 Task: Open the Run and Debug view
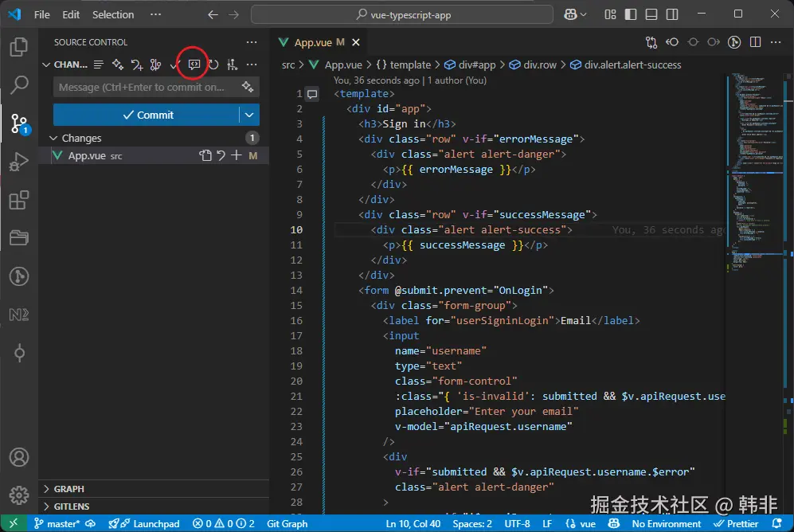[19, 162]
